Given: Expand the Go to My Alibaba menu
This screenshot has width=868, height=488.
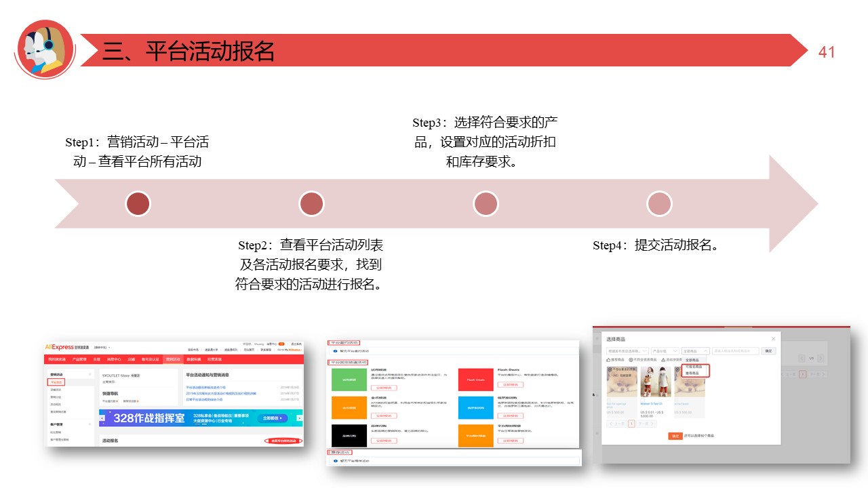Looking at the screenshot, I should pyautogui.click(x=289, y=350).
